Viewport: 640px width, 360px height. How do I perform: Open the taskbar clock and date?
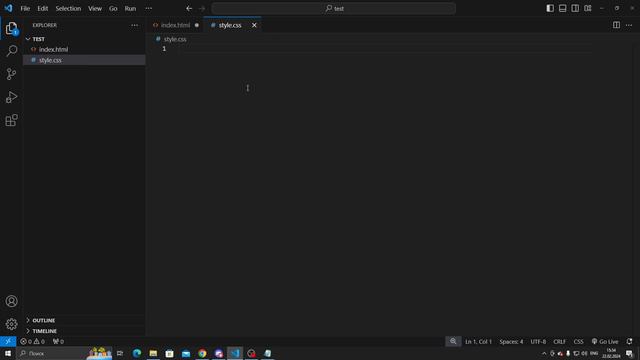pos(611,353)
